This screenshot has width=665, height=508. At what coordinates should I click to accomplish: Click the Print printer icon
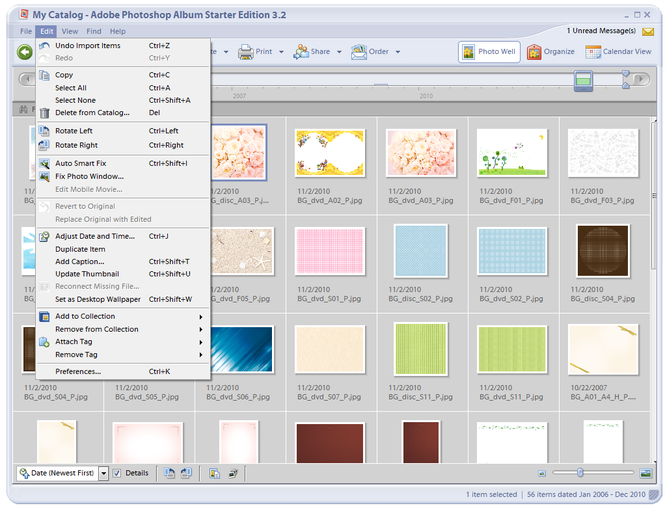246,52
